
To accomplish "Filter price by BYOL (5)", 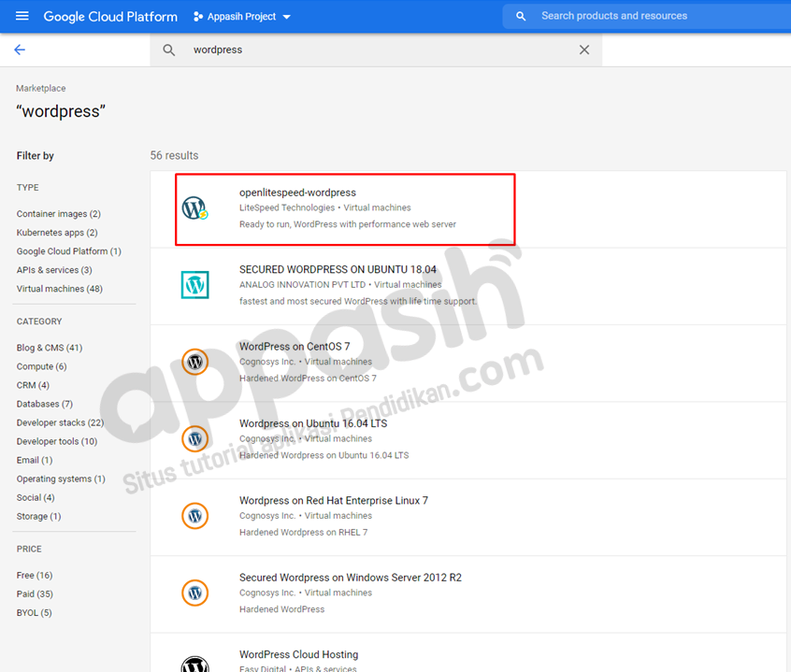I will pos(34,612).
